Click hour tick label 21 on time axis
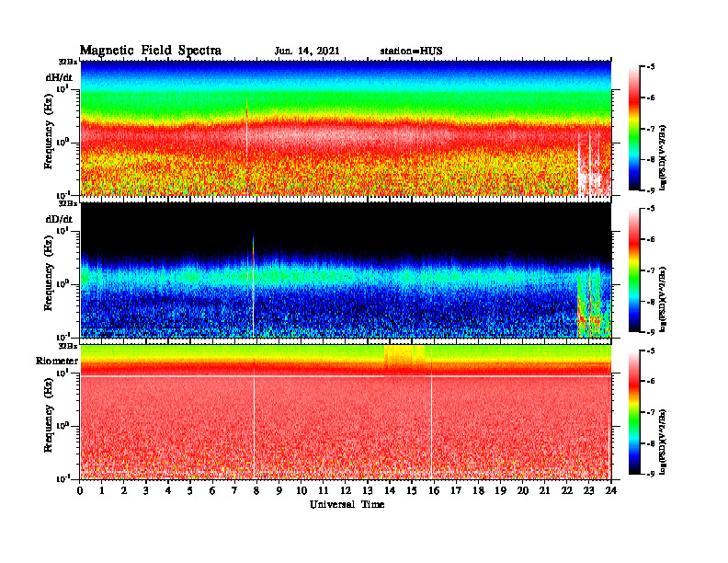Viewport: 728px width, 563px height. click(x=544, y=491)
